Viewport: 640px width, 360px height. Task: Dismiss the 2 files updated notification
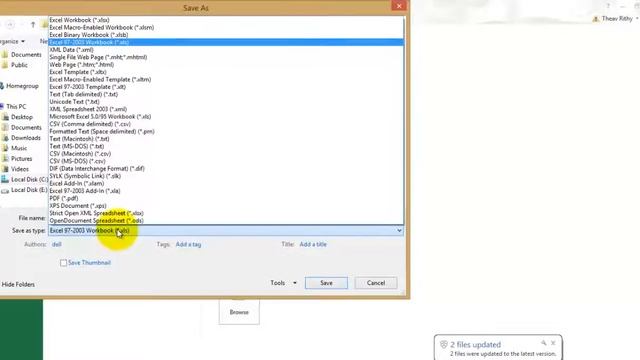553,343
